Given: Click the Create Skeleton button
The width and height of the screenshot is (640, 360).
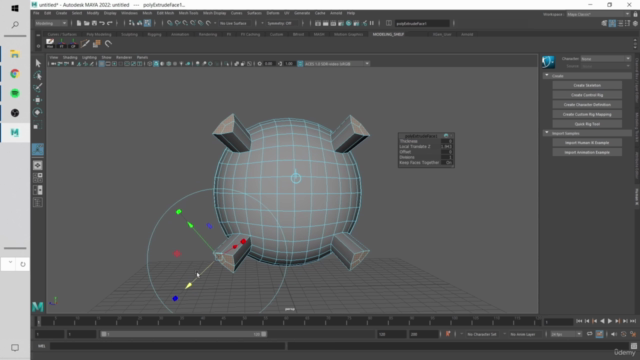Looking at the screenshot, I should [587, 85].
